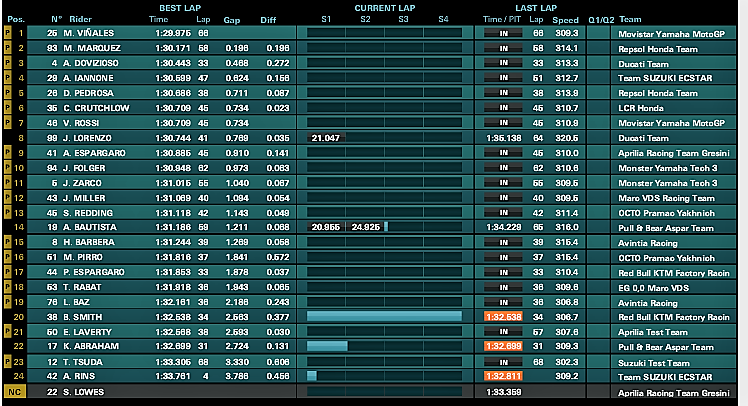The height and width of the screenshot is (406, 748).
Task: Click the 'Rider' column header
Action: pos(81,19)
